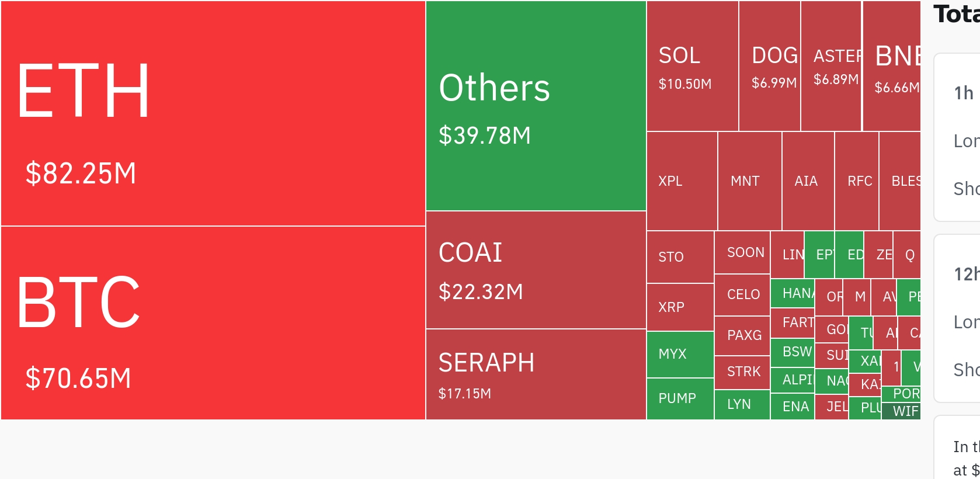Select the CELO heatmap tile
Viewport: 980px width, 479px height.
click(x=742, y=294)
